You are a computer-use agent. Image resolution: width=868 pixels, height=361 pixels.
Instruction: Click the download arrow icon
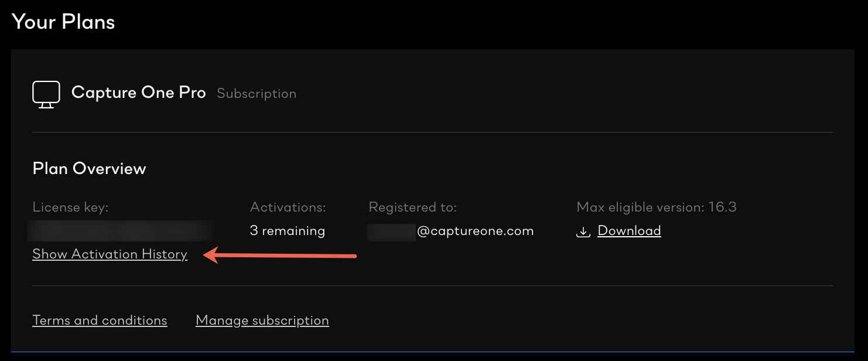tap(583, 231)
